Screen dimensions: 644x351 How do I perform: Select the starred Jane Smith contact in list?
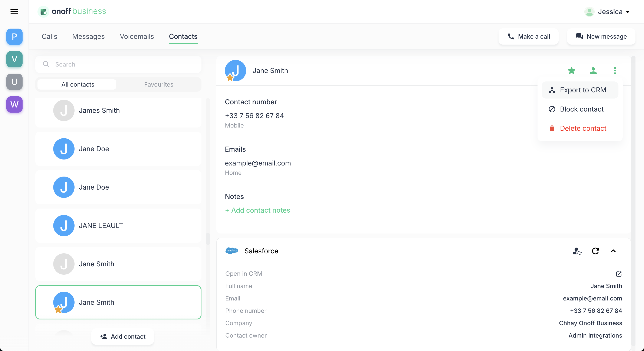point(118,302)
